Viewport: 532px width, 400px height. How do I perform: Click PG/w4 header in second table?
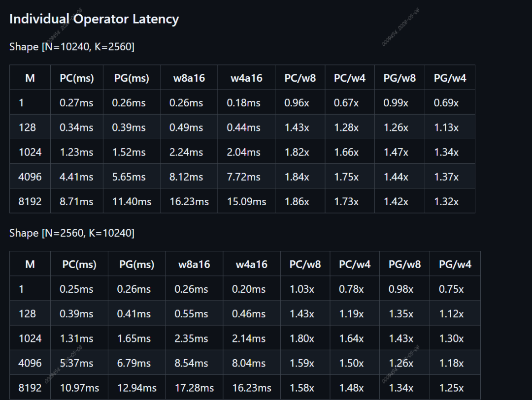tap(455, 264)
